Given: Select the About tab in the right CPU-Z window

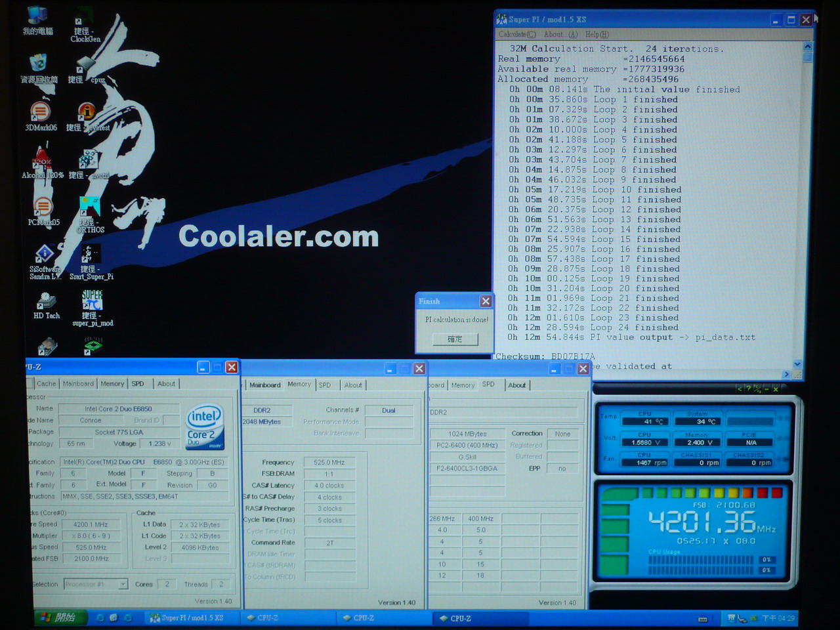Looking at the screenshot, I should coord(516,385).
